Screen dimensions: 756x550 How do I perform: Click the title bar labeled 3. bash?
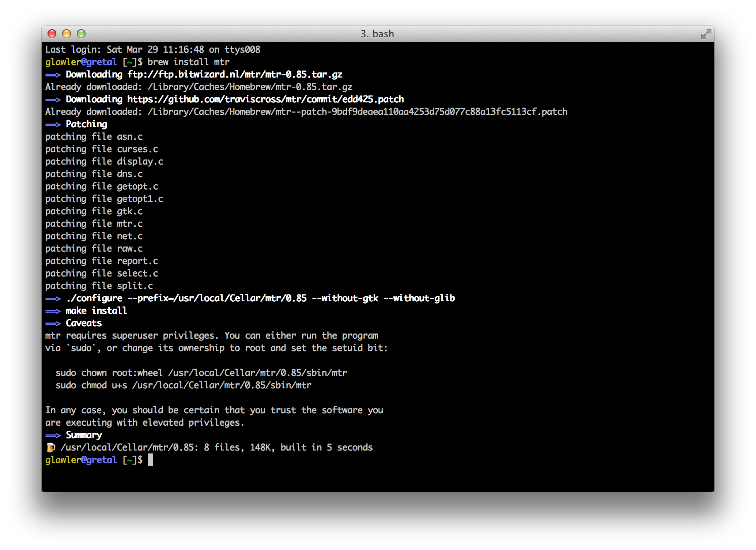pos(377,34)
